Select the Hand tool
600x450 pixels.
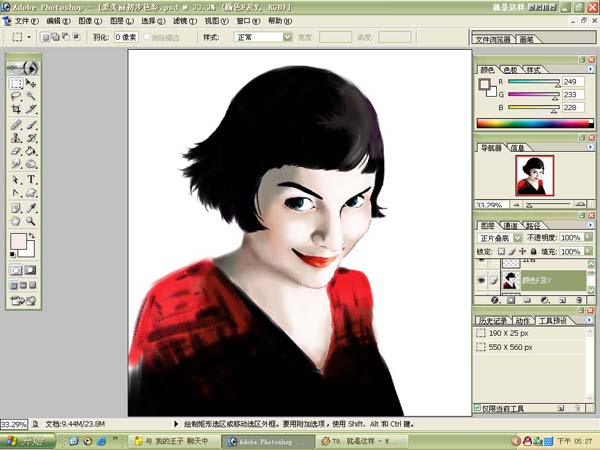16,221
